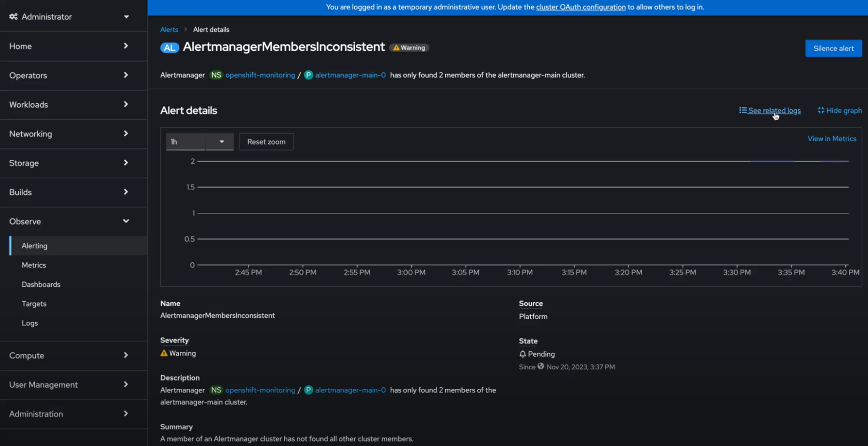Click the NS namespace badge in header

216,75
